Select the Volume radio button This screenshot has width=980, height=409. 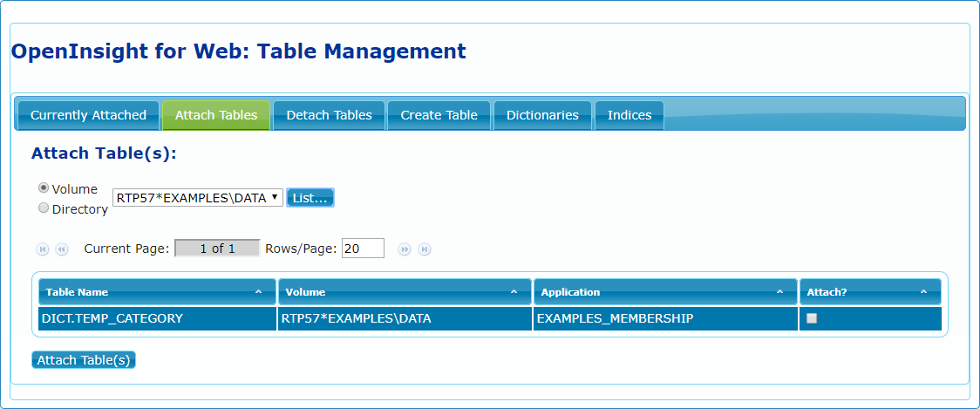coord(44,187)
